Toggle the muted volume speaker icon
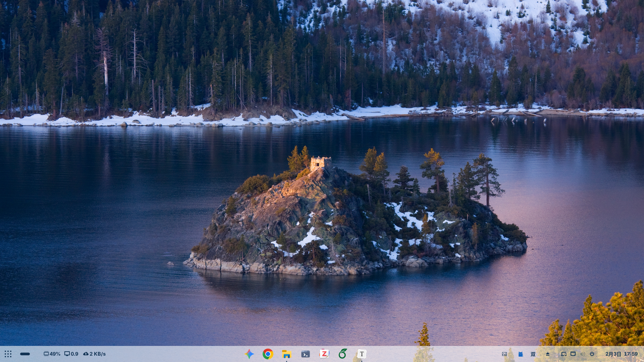The width and height of the screenshot is (644, 362). (583, 354)
